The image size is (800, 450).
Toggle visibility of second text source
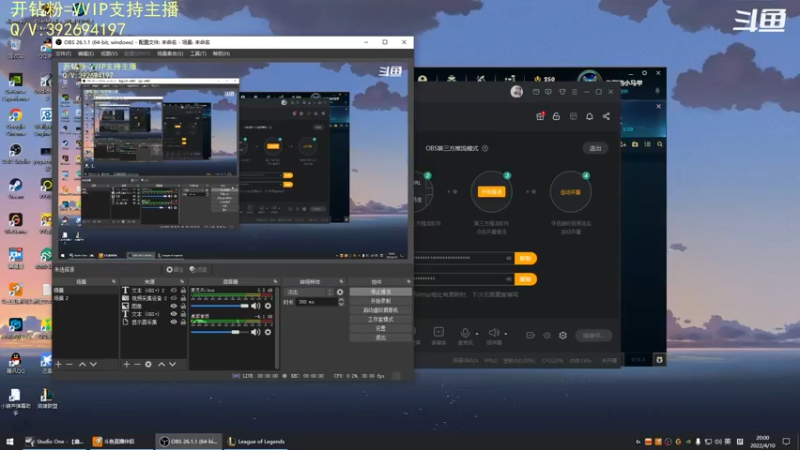coord(173,314)
